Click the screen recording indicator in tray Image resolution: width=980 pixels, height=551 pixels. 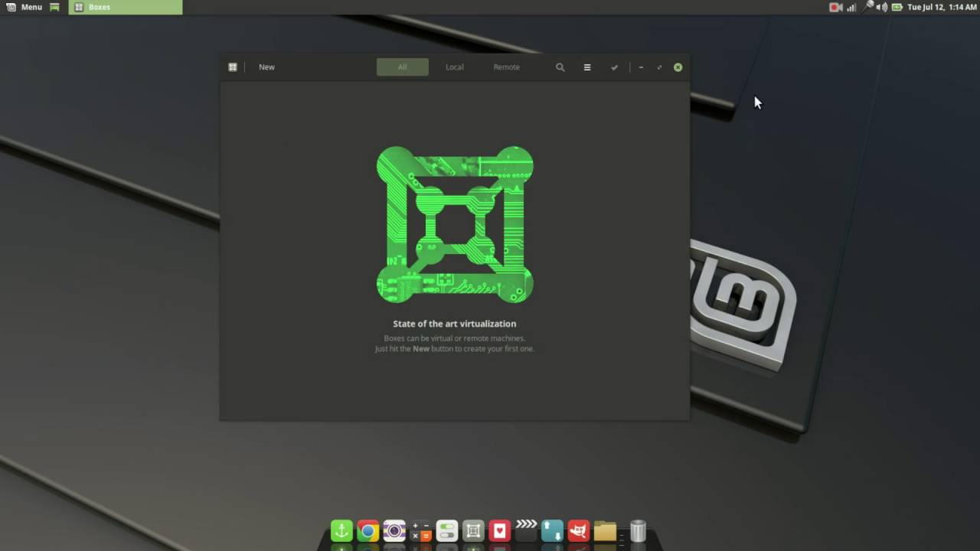point(835,7)
